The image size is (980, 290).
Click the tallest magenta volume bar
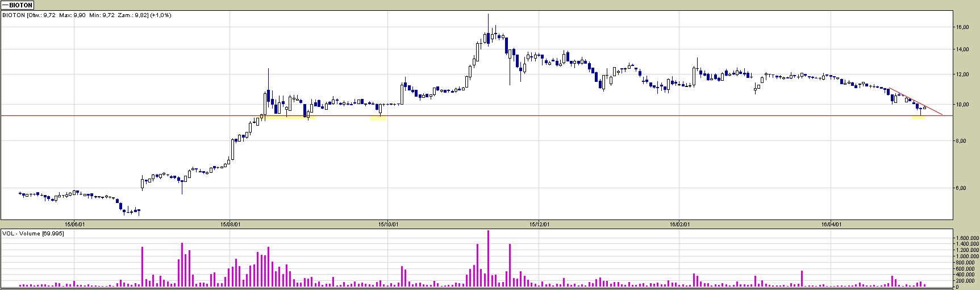click(488, 259)
